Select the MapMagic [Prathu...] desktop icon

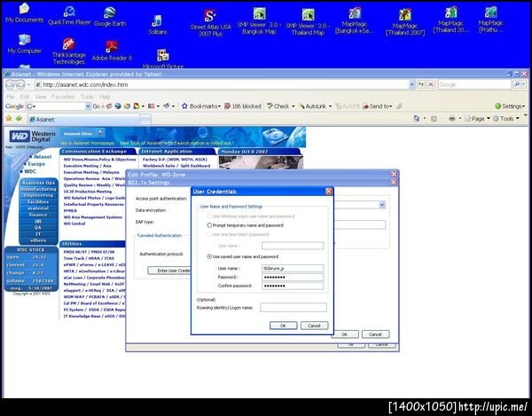coord(490,20)
